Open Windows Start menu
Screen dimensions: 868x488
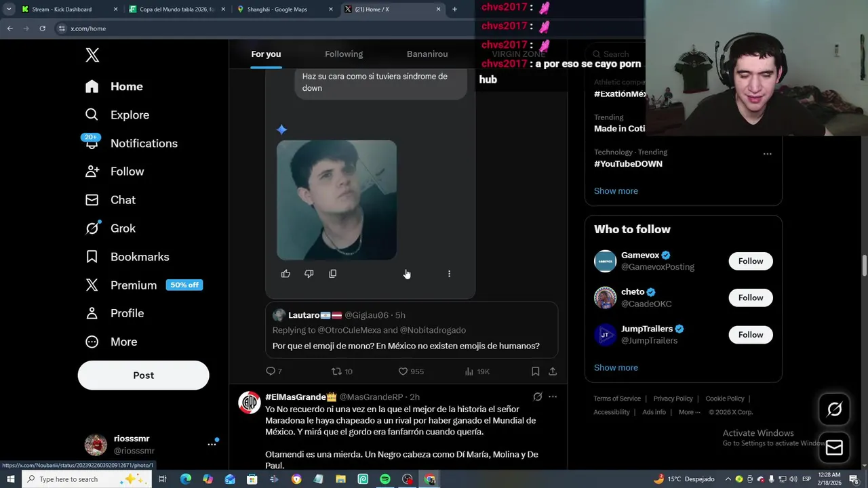(10, 479)
